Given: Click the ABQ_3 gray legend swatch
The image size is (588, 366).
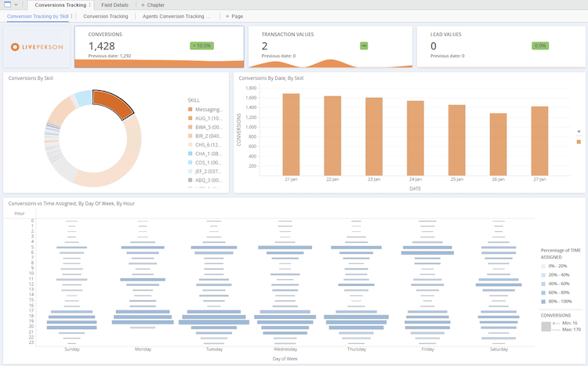Looking at the screenshot, I should (x=191, y=180).
